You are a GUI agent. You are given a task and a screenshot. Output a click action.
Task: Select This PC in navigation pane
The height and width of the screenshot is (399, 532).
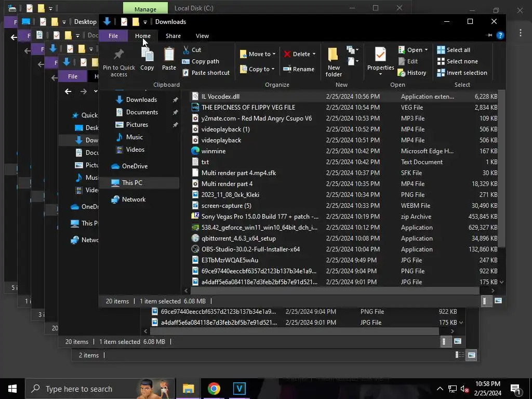coord(131,182)
